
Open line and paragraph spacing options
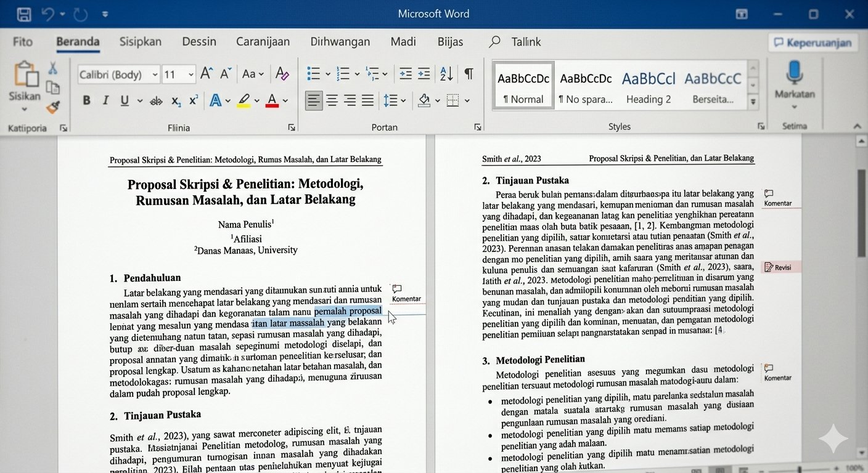pyautogui.click(x=391, y=100)
